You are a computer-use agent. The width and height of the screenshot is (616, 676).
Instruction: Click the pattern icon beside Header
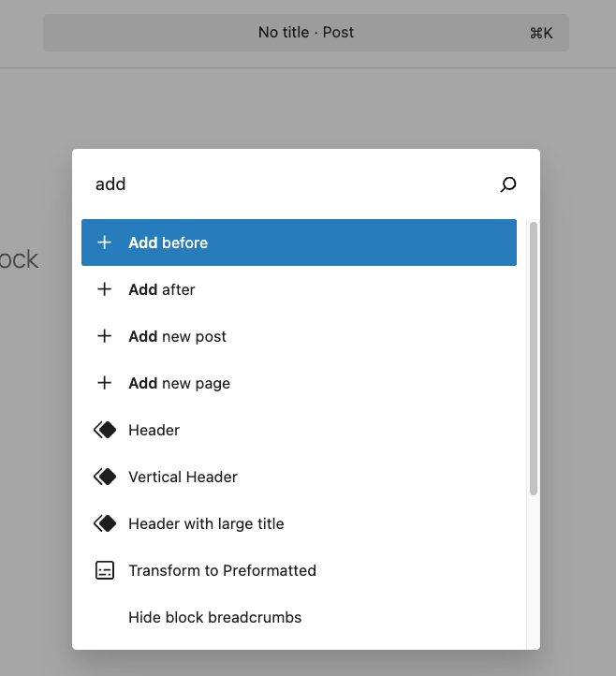point(105,430)
